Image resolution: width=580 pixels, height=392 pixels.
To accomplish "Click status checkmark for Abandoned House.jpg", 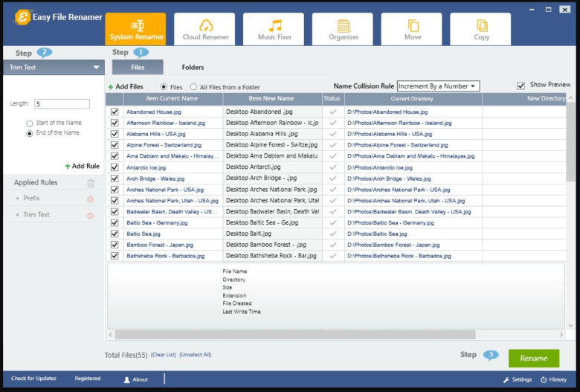I will tap(333, 112).
